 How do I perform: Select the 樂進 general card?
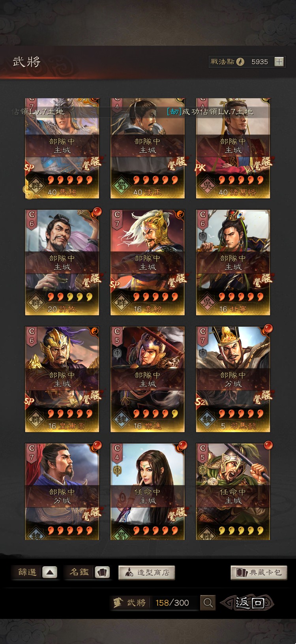148,379
